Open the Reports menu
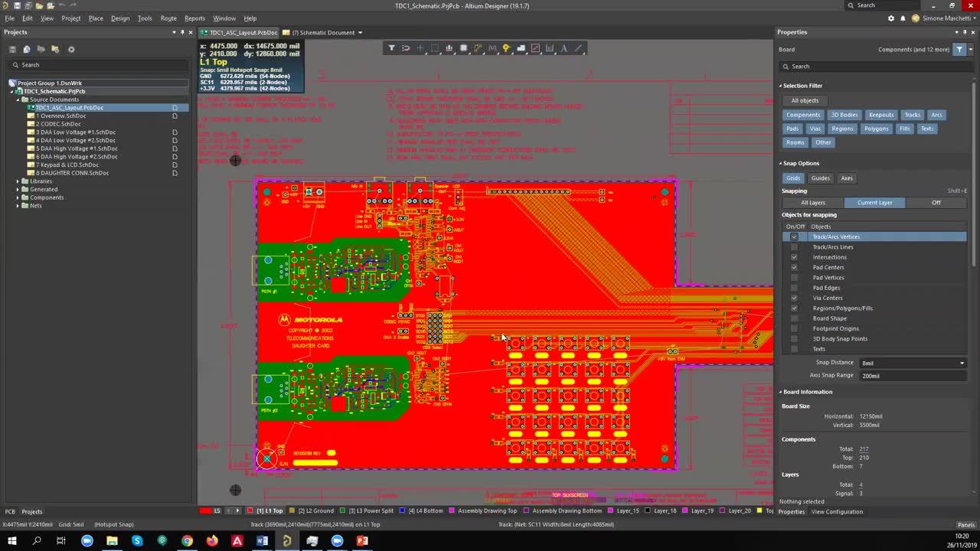 pos(194,18)
